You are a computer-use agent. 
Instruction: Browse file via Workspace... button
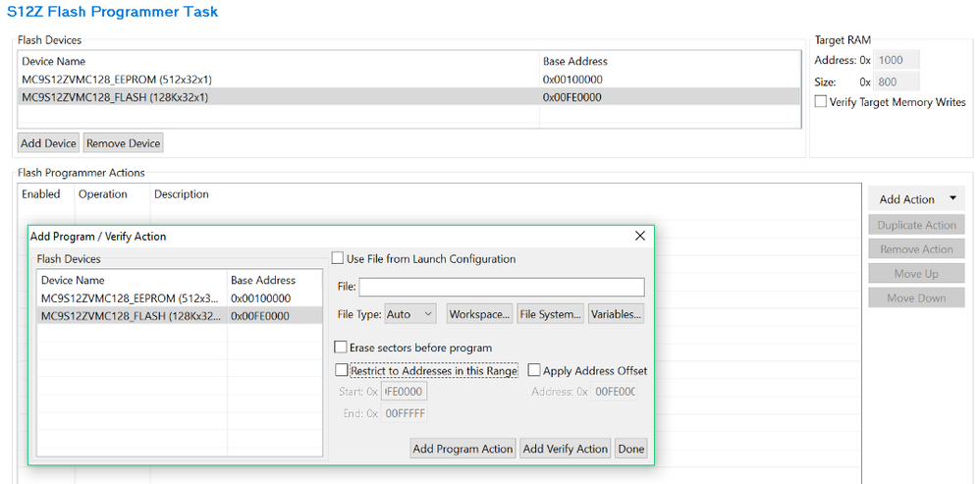480,314
